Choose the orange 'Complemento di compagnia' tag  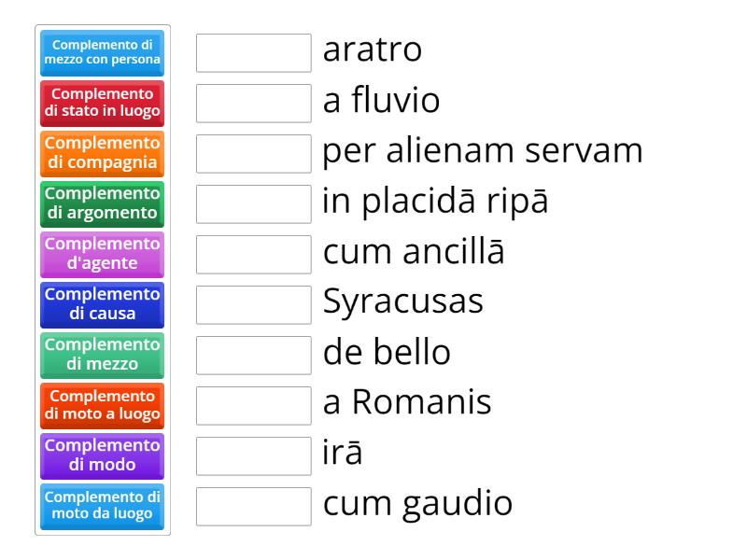click(x=102, y=155)
